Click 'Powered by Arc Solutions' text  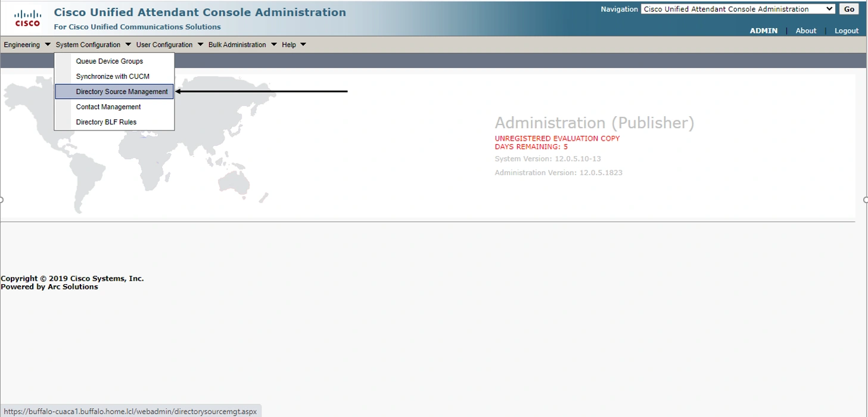[49, 287]
